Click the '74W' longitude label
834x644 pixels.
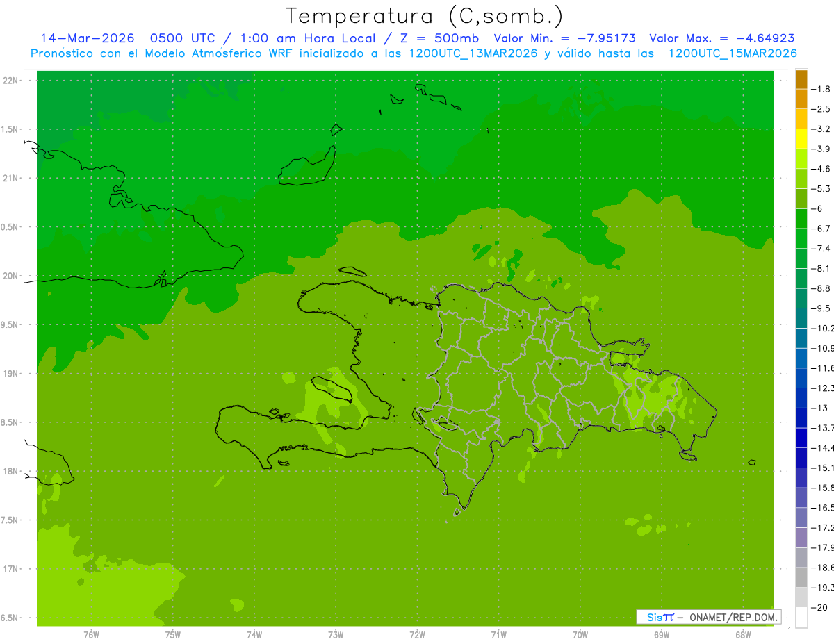[254, 635]
